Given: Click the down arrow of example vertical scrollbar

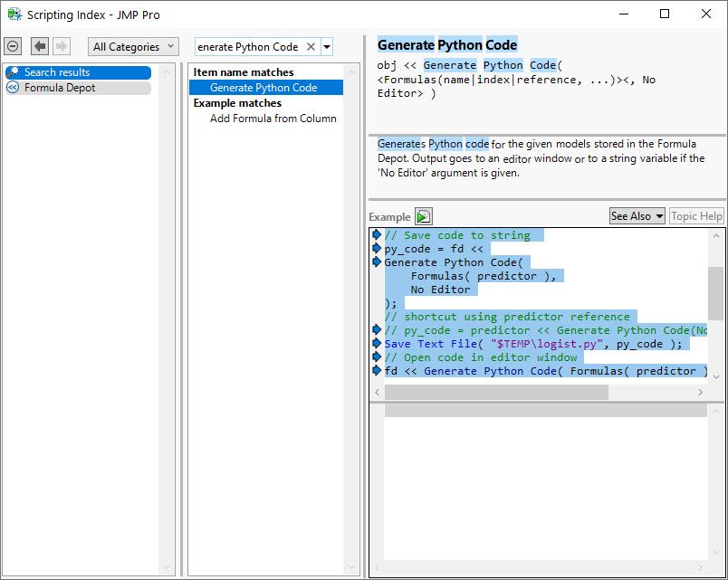Looking at the screenshot, I should tap(716, 377).
